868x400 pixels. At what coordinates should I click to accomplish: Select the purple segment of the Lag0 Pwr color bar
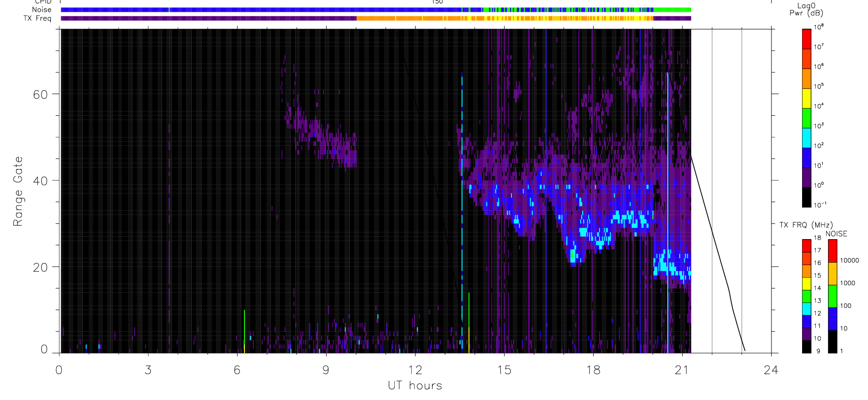(806, 177)
